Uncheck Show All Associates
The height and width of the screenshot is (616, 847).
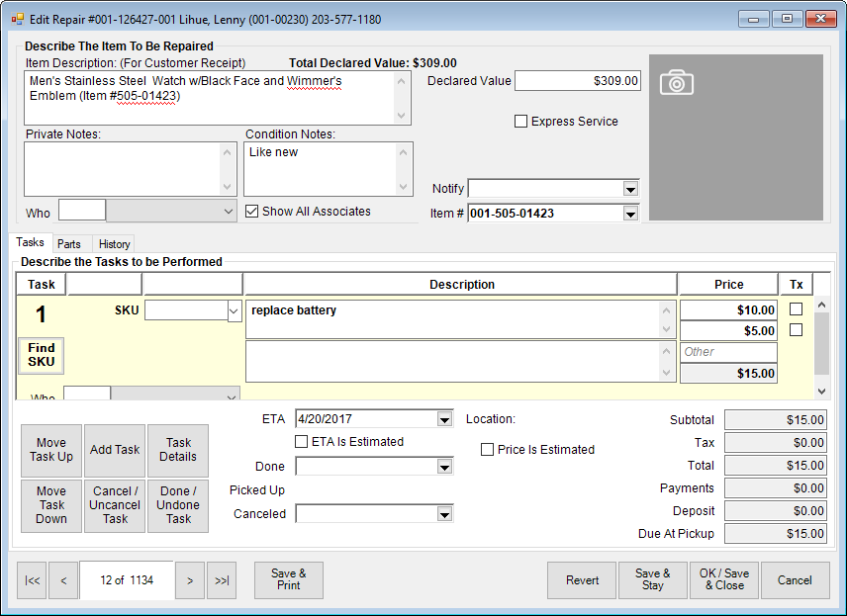pos(251,211)
